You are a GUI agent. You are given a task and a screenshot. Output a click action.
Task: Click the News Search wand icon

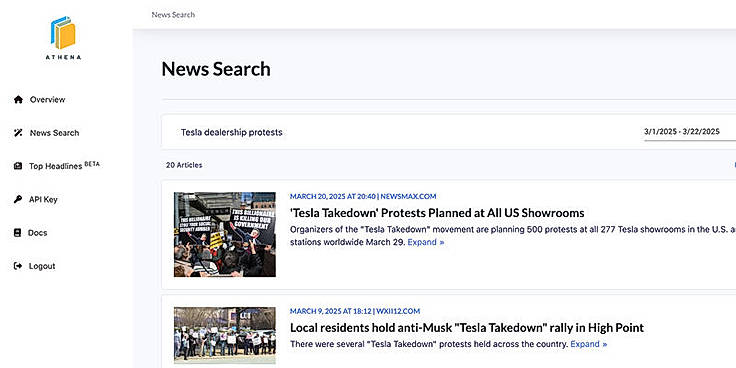(x=18, y=133)
